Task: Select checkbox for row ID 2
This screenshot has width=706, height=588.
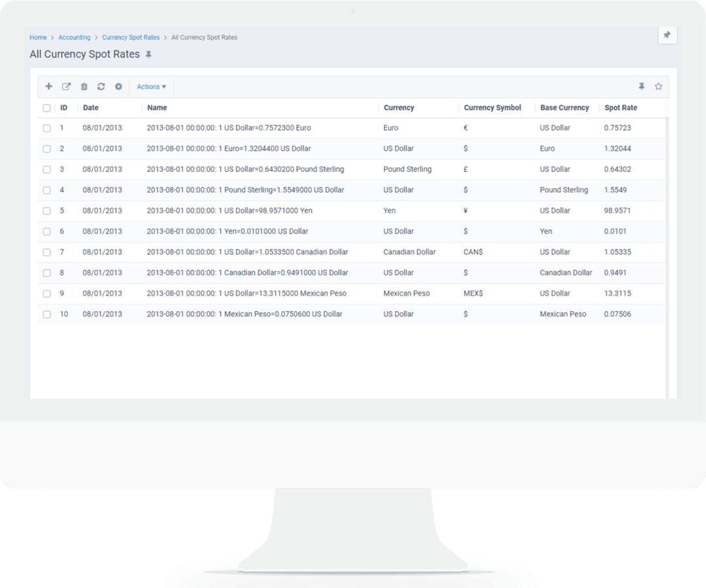Action: [x=47, y=149]
